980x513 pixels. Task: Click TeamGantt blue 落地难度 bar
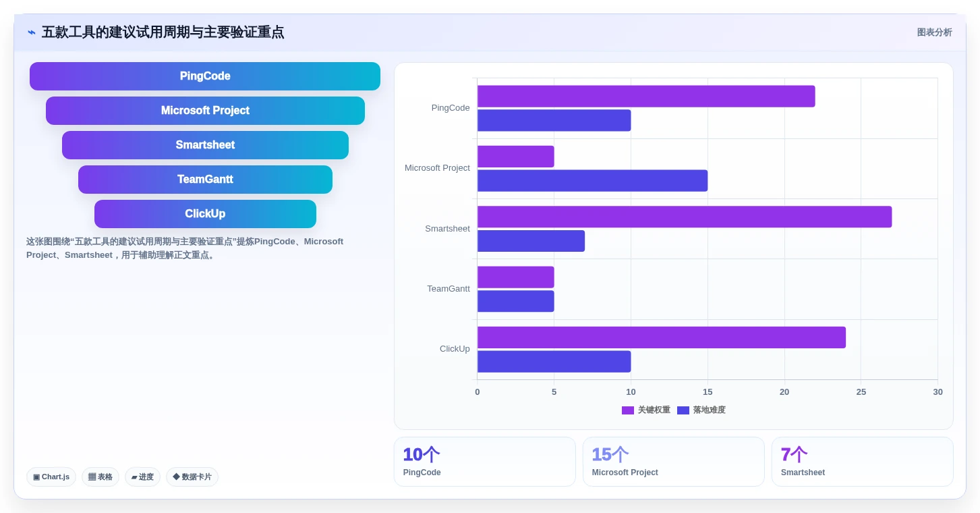(x=516, y=301)
